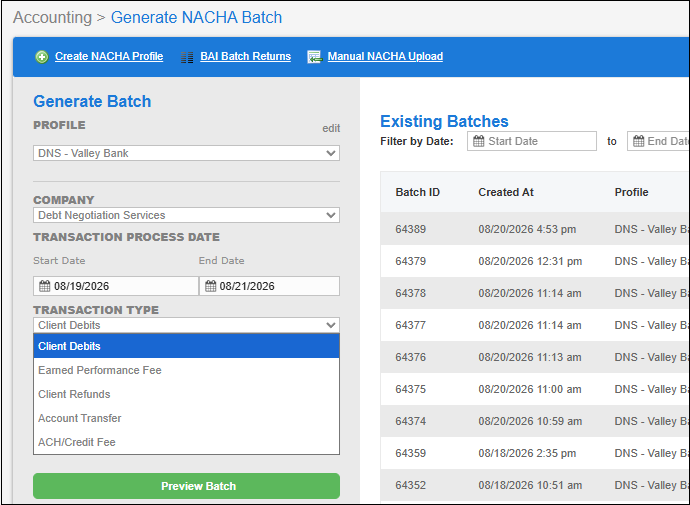This screenshot has height=505, width=690.
Task: Click calendar icon in filter End Date field
Action: click(x=639, y=141)
